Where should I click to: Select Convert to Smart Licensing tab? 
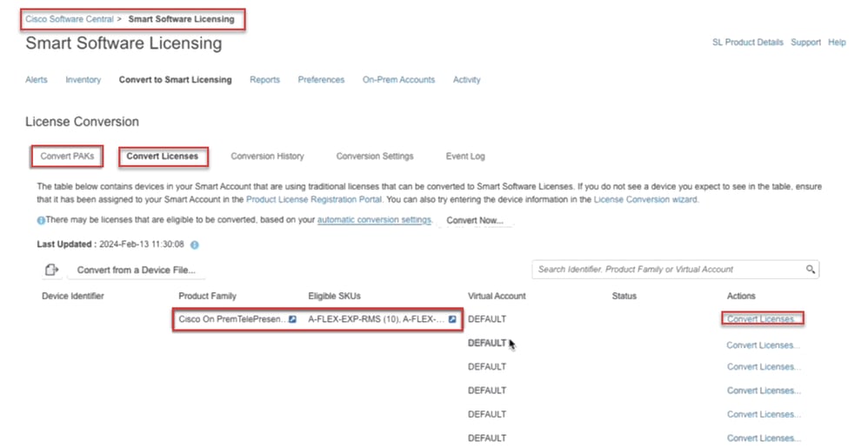pyautogui.click(x=175, y=80)
